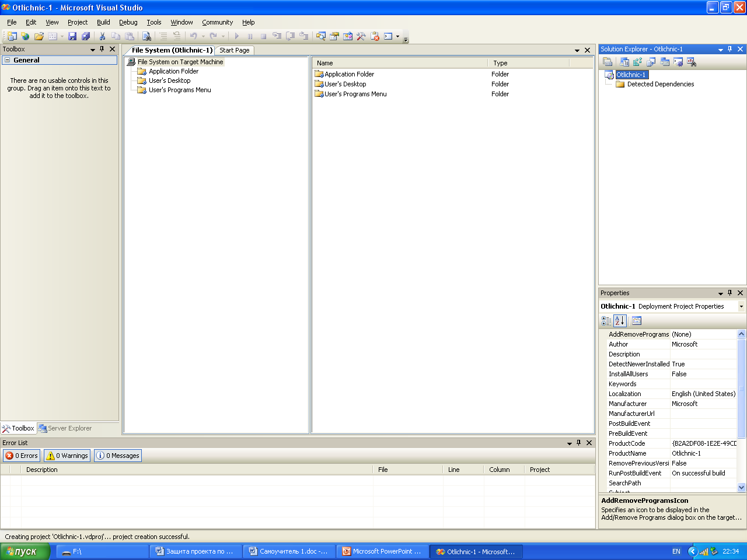Switch to Server Explorer tab

65,428
